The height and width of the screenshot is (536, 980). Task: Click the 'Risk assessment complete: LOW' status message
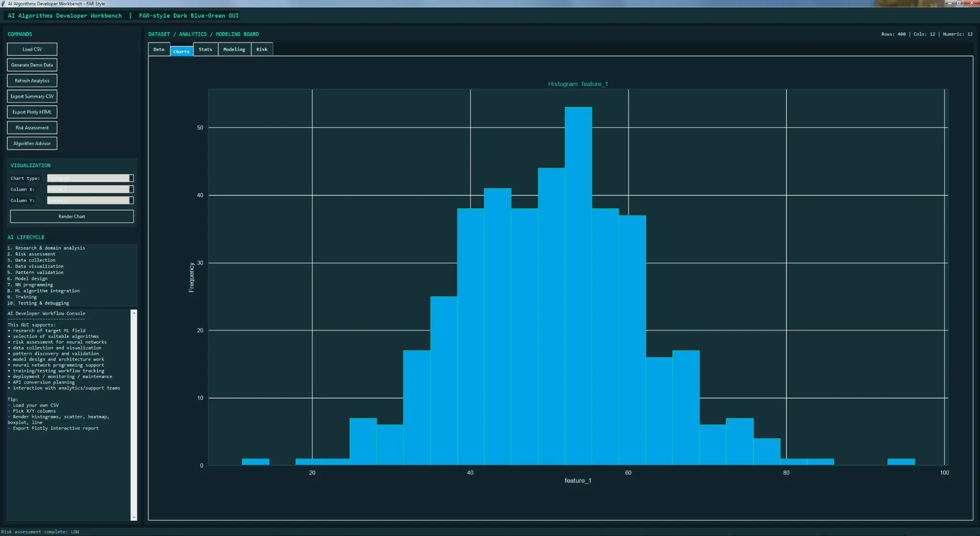pos(40,532)
